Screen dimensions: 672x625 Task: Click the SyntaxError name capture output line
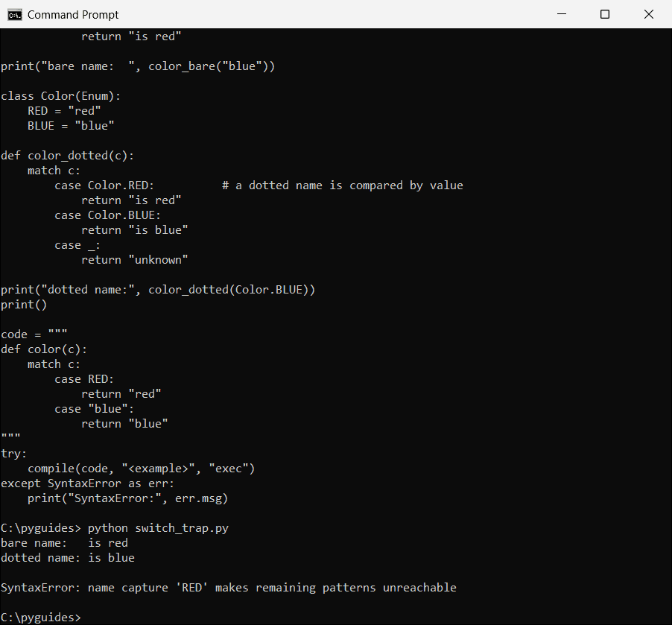point(229,588)
